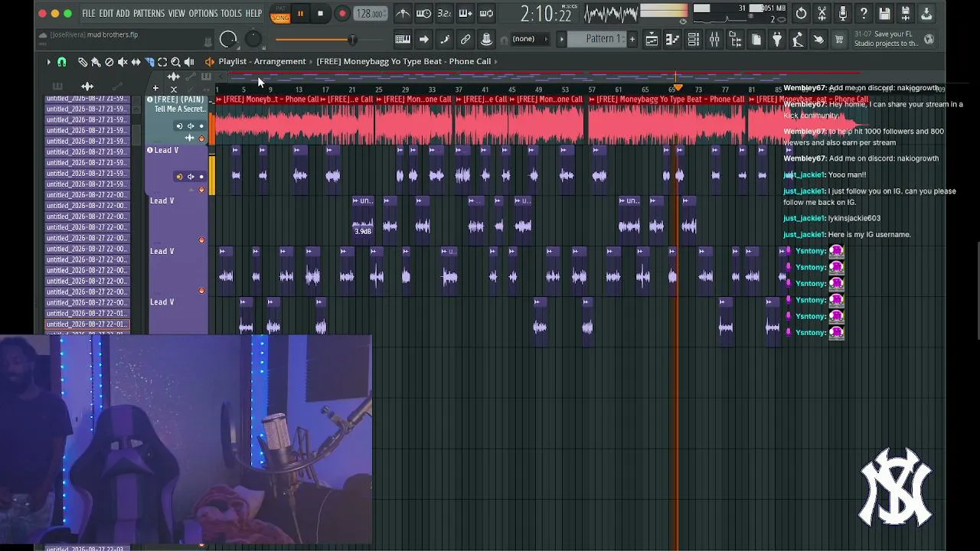Click the Playlist - Arrangement breadcrumb
Screen dimensions: 980x551
(262, 61)
